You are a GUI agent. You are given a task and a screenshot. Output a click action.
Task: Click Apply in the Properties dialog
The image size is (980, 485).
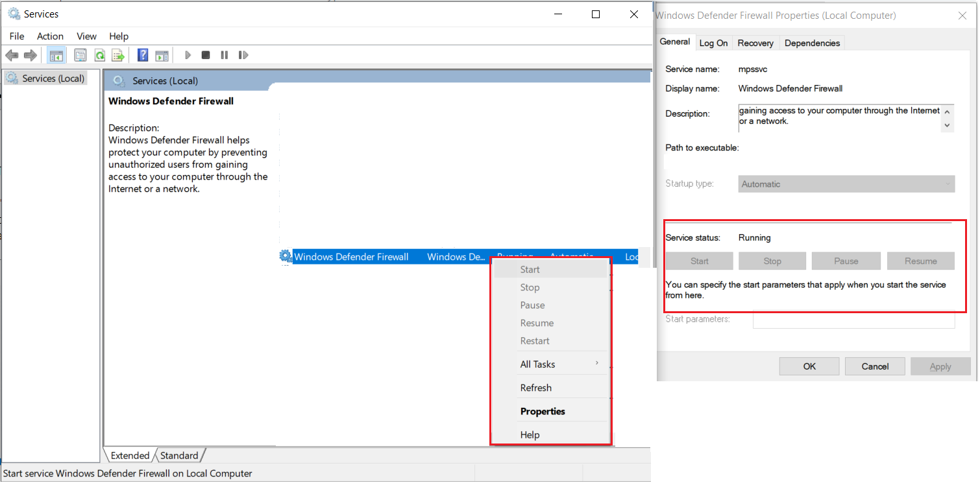tap(940, 366)
